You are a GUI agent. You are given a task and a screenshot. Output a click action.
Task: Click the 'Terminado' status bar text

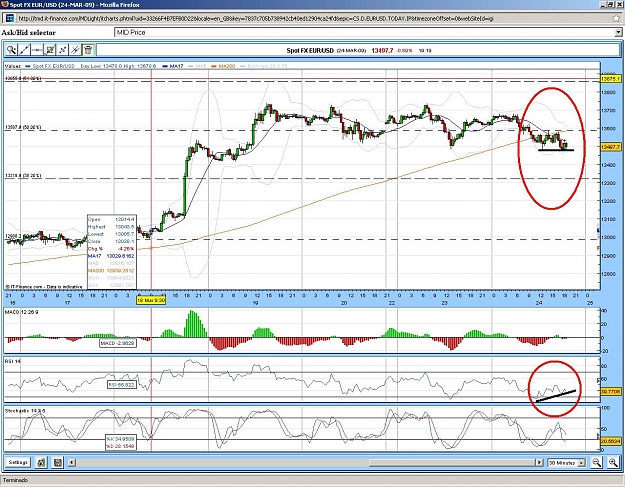point(16,480)
